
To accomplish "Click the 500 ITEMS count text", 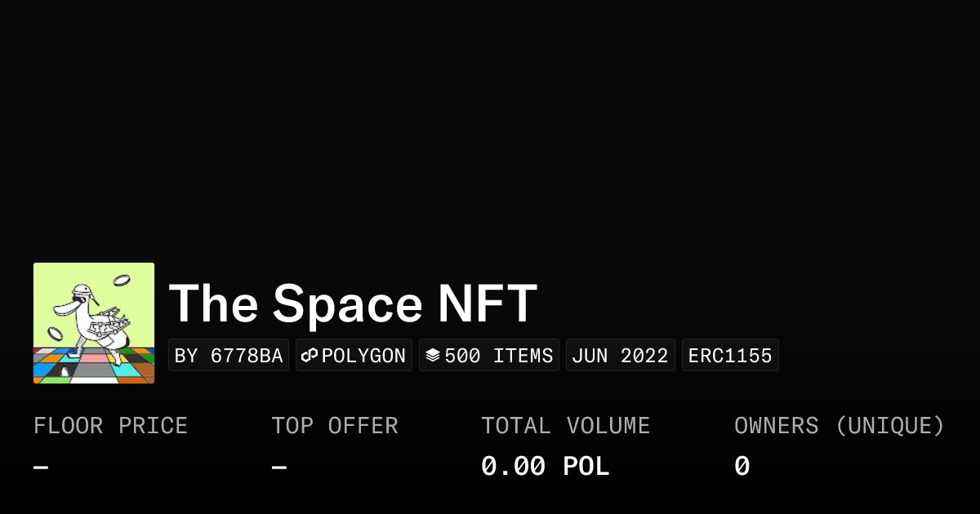I will tap(499, 356).
